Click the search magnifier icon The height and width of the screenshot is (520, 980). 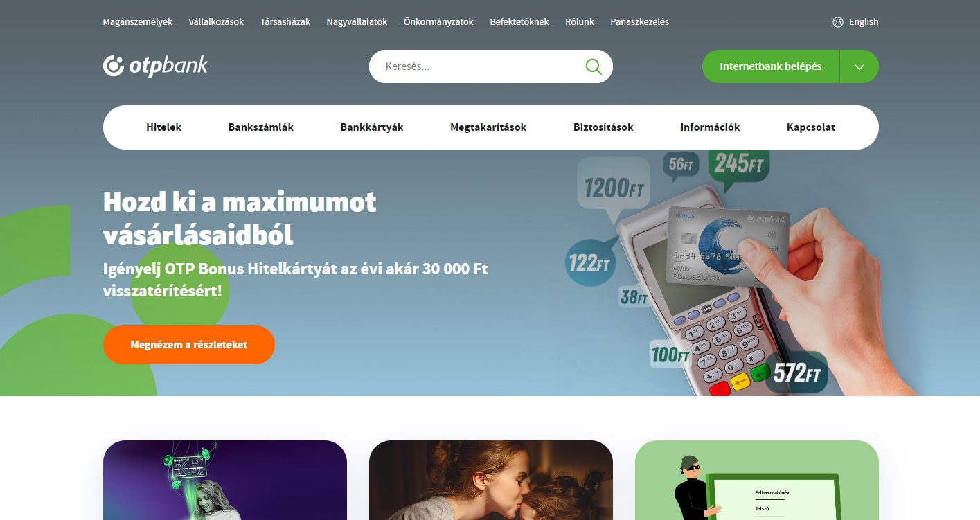(594, 66)
